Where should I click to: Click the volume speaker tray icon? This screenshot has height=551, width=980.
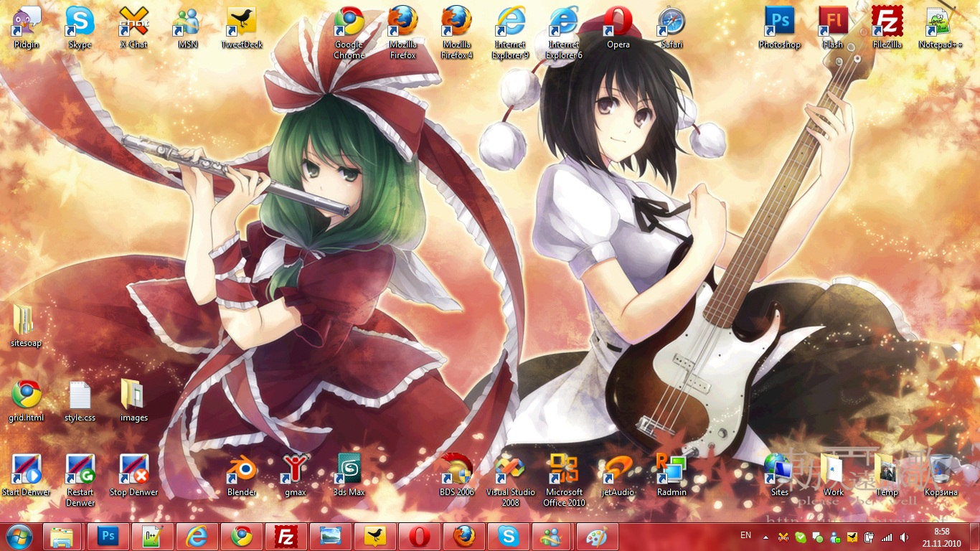904,537
